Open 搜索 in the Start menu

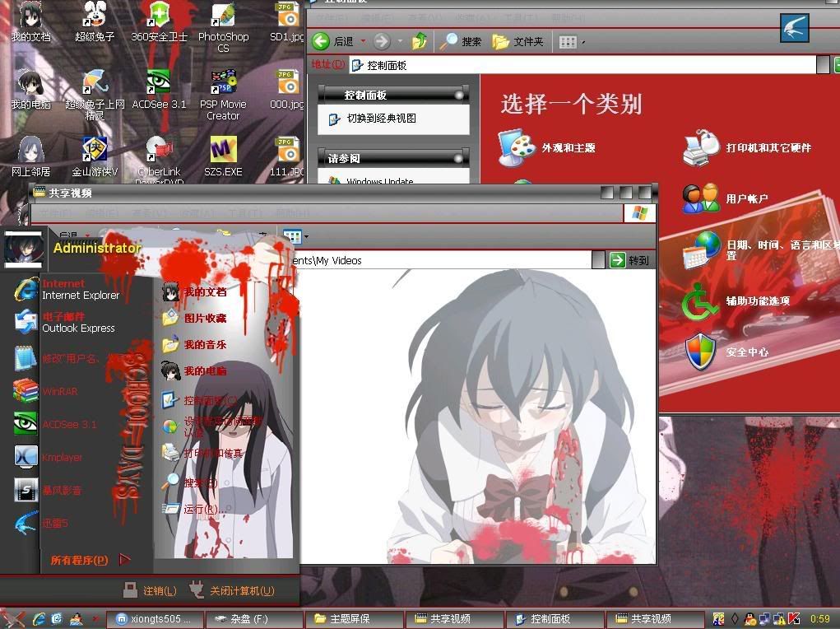190,482
